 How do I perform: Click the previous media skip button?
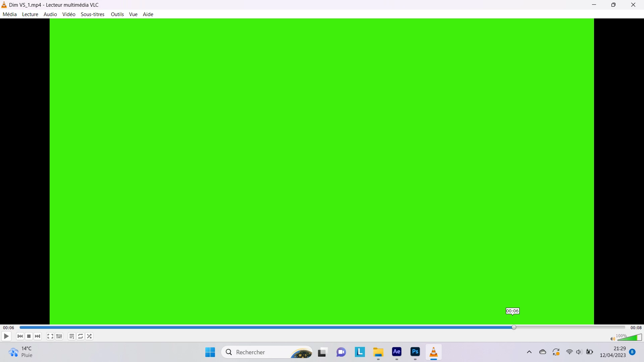20,336
